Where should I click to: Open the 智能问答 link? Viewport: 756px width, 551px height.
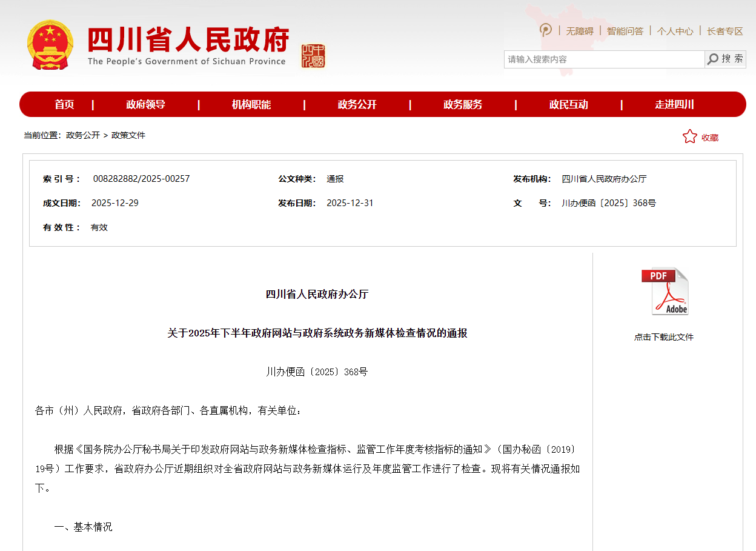[x=625, y=31]
